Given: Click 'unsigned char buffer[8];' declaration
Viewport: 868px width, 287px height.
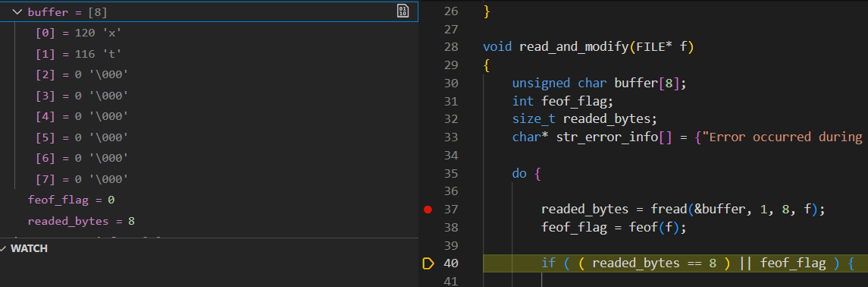Looking at the screenshot, I should tap(599, 83).
